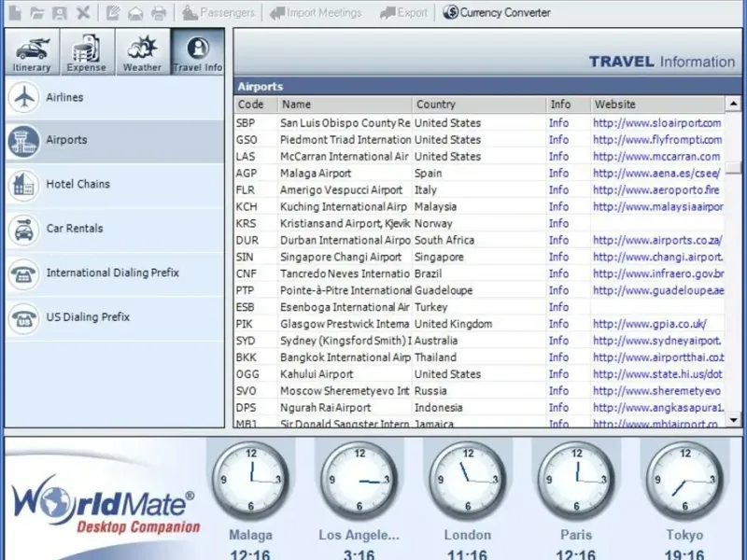Choose the Car Rentals category icon
This screenshot has width=747, height=560.
23,229
